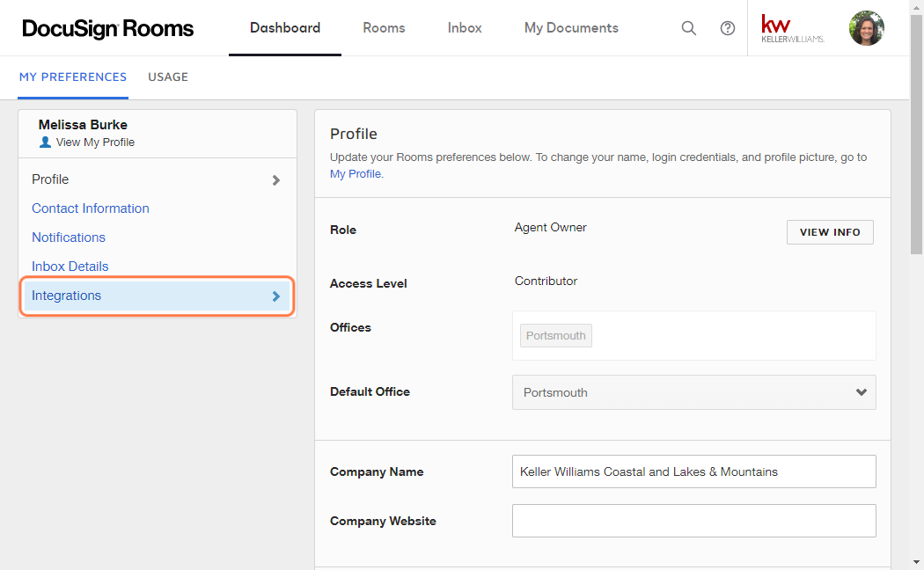The width and height of the screenshot is (924, 570).
Task: Click the DocuSign Rooms logo
Action: [x=108, y=28]
